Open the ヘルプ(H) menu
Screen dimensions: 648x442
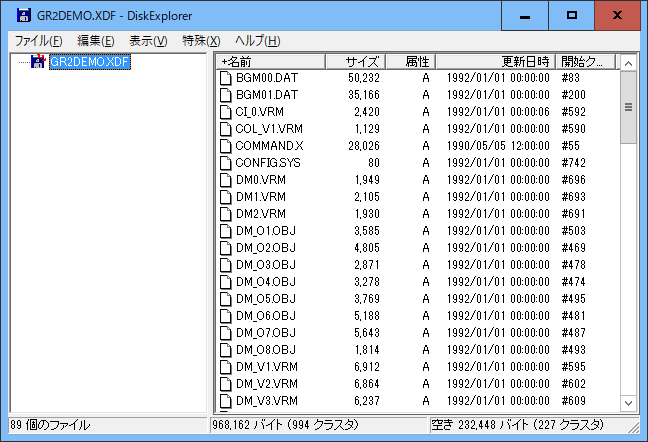(x=257, y=41)
